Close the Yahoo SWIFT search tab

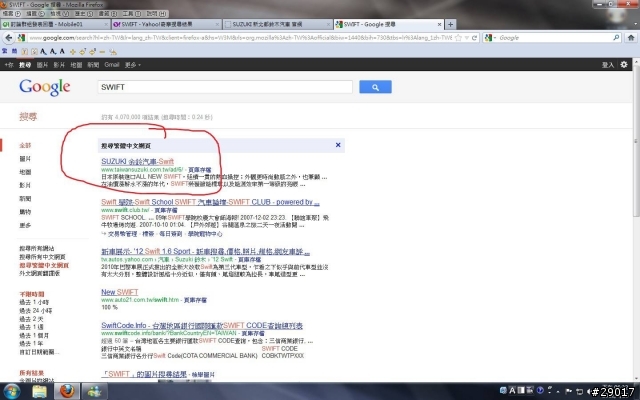click(217, 24)
